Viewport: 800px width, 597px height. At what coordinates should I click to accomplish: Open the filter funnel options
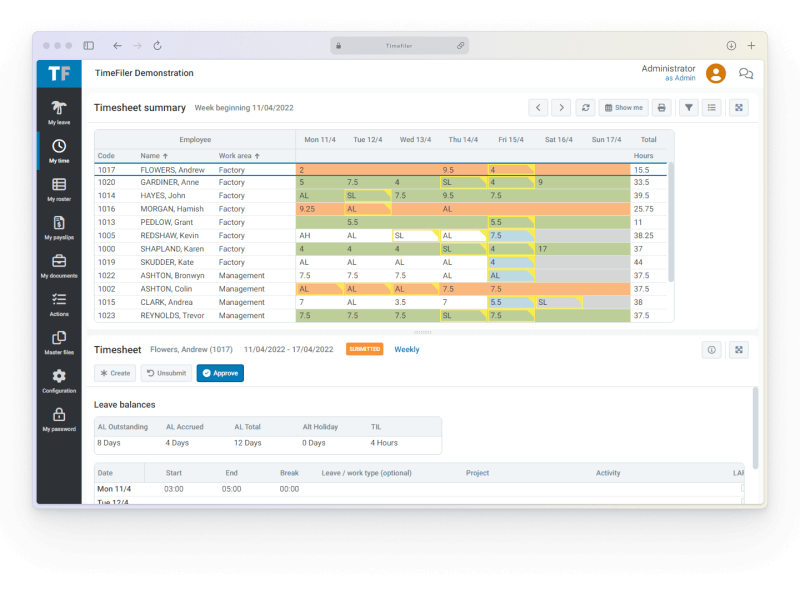pyautogui.click(x=689, y=108)
